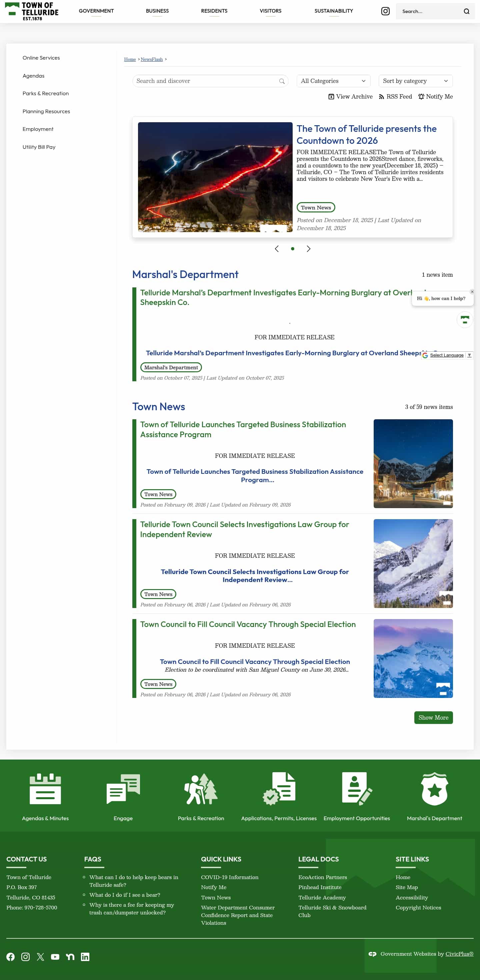Open the ski run night photo thumbnail
480x980 pixels.
point(215,177)
